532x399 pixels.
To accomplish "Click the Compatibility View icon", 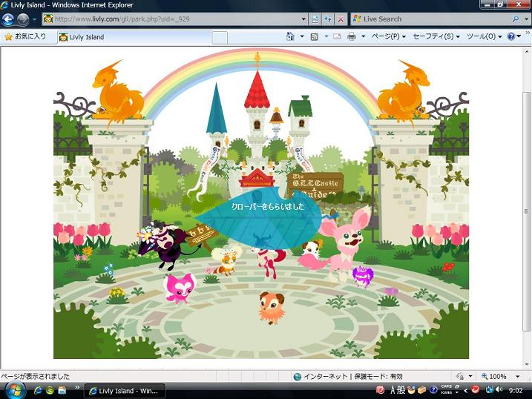I will point(315,19).
